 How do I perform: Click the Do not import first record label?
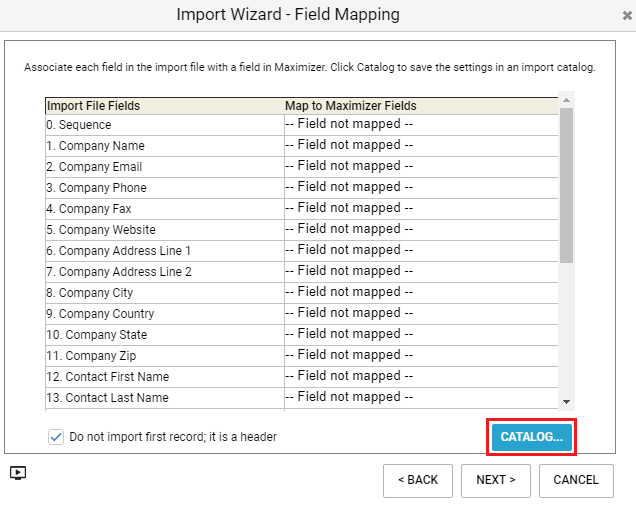pos(173,437)
